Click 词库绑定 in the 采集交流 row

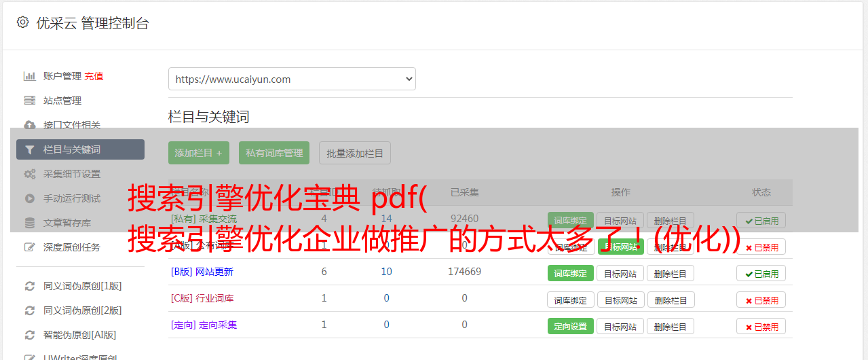pos(570,221)
